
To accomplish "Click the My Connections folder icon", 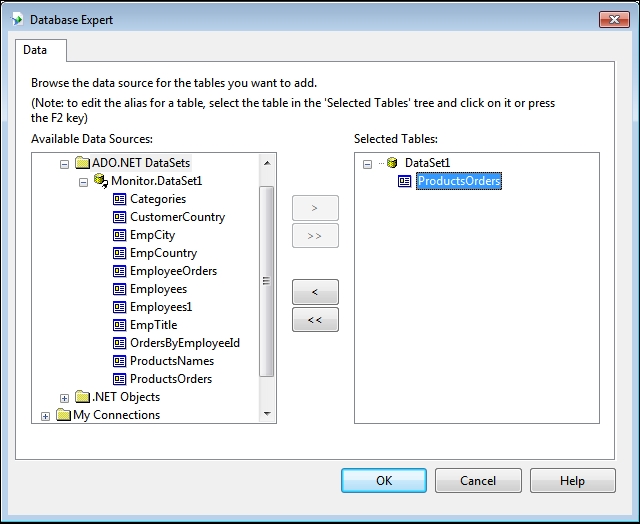I will [63, 415].
